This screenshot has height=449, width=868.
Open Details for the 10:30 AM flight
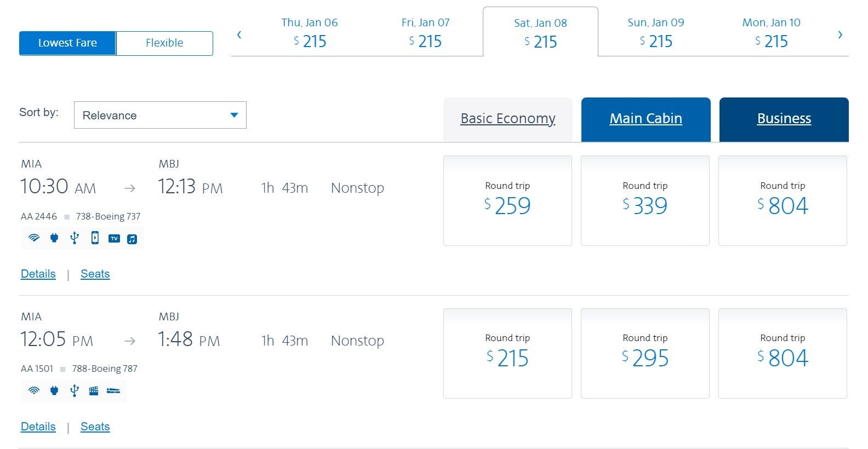38,274
